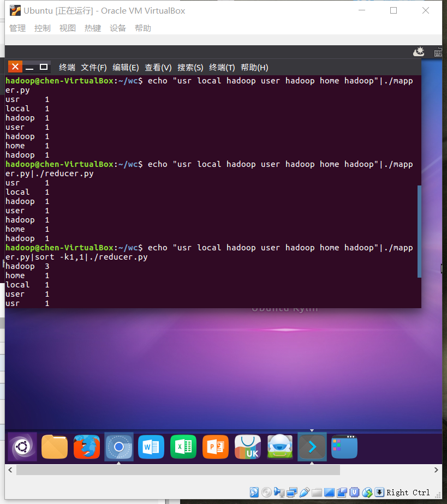Image resolution: width=447 pixels, height=504 pixels.
Task: Click the USB devices status icon
Action: 304,492
